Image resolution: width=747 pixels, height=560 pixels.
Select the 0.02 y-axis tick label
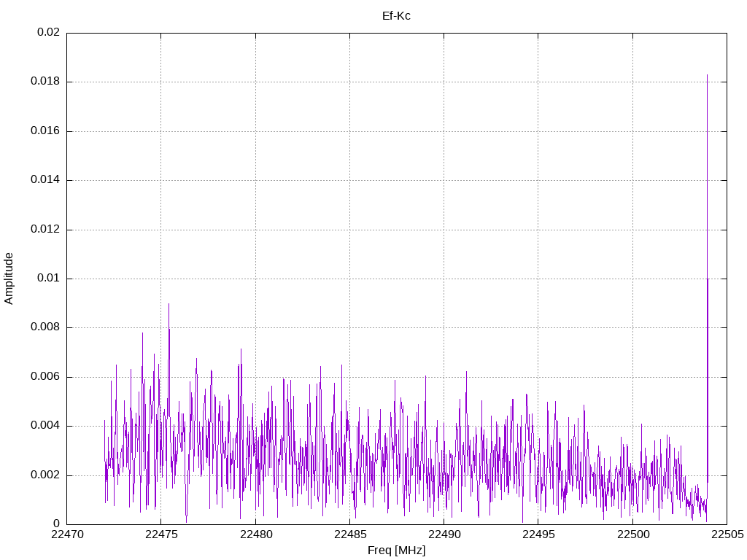47,33
